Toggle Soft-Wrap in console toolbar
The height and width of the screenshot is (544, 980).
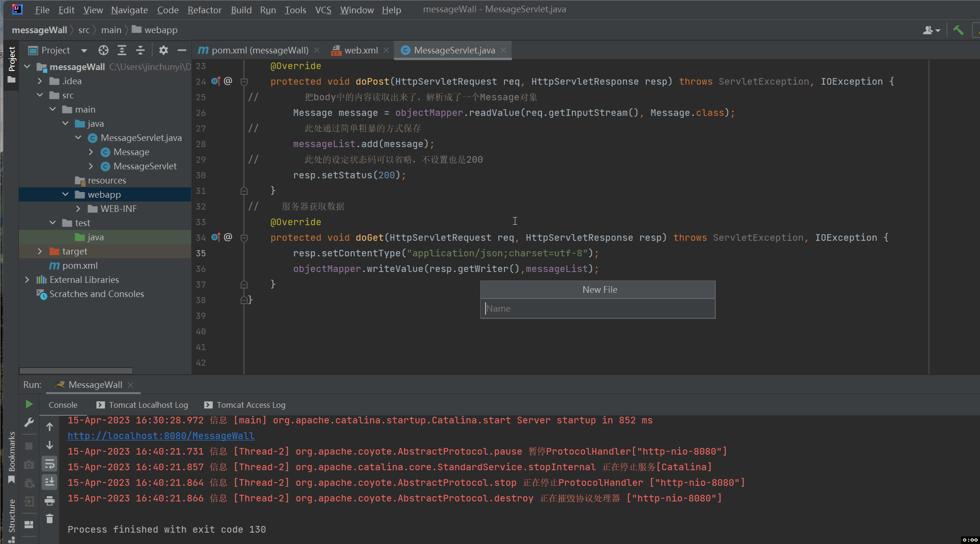50,464
